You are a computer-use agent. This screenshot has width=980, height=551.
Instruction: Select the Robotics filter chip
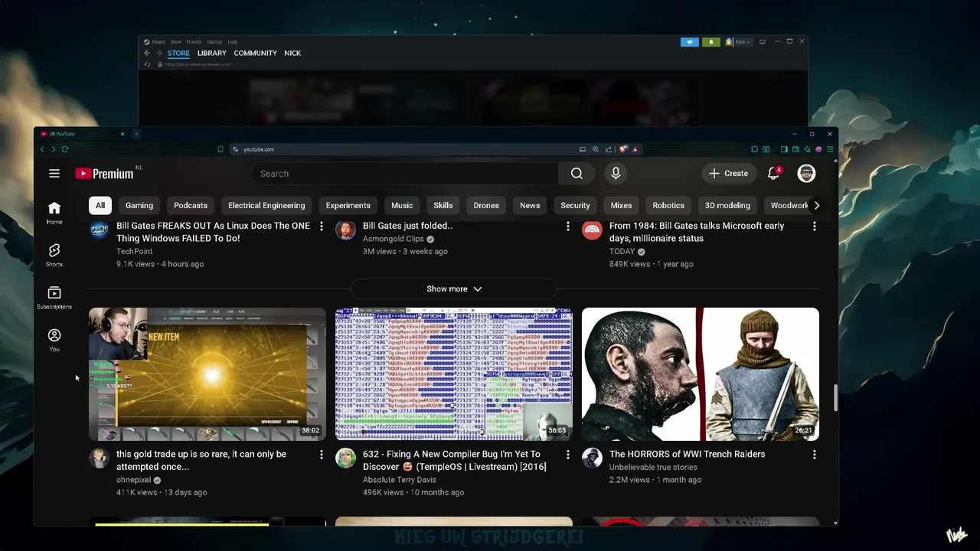(668, 205)
